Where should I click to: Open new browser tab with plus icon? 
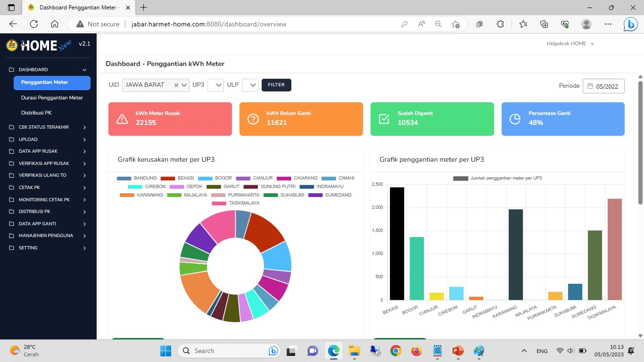144,8
